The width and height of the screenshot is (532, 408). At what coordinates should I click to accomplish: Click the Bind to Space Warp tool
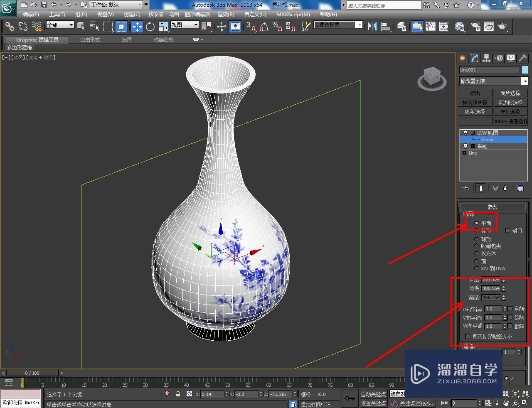[37, 27]
